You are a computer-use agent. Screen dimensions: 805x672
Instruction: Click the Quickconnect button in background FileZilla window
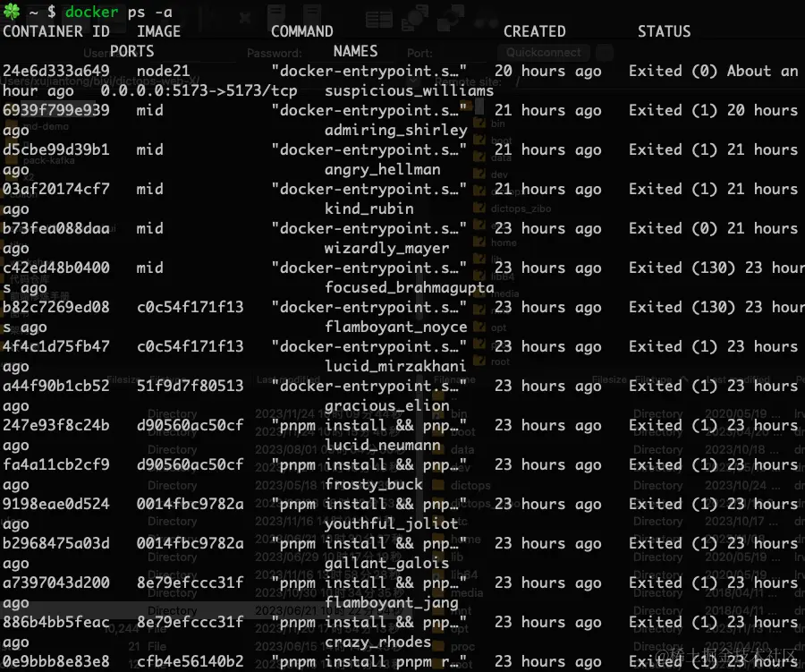point(544,53)
